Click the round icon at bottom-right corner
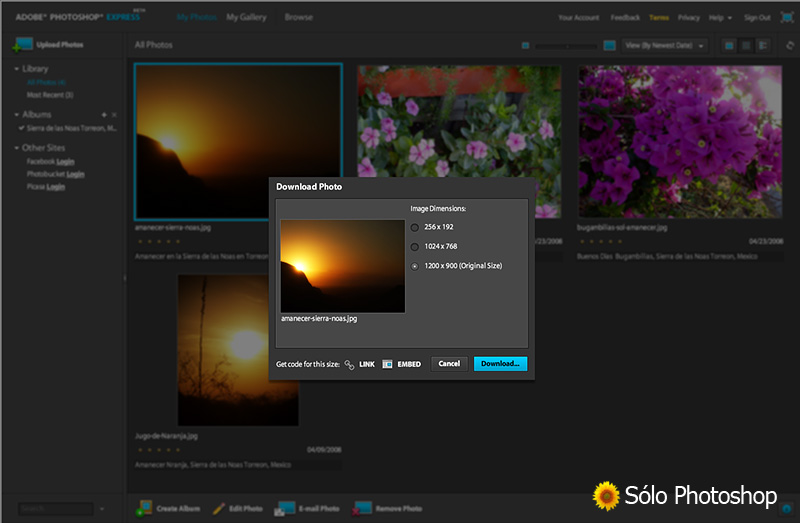This screenshot has height=523, width=800. click(787, 509)
